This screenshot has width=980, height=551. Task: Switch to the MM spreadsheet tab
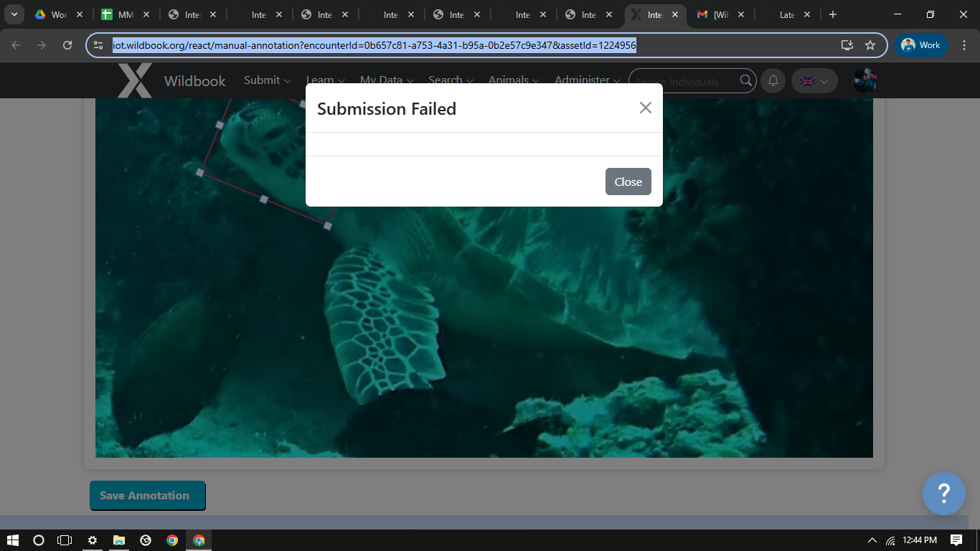click(x=123, y=14)
